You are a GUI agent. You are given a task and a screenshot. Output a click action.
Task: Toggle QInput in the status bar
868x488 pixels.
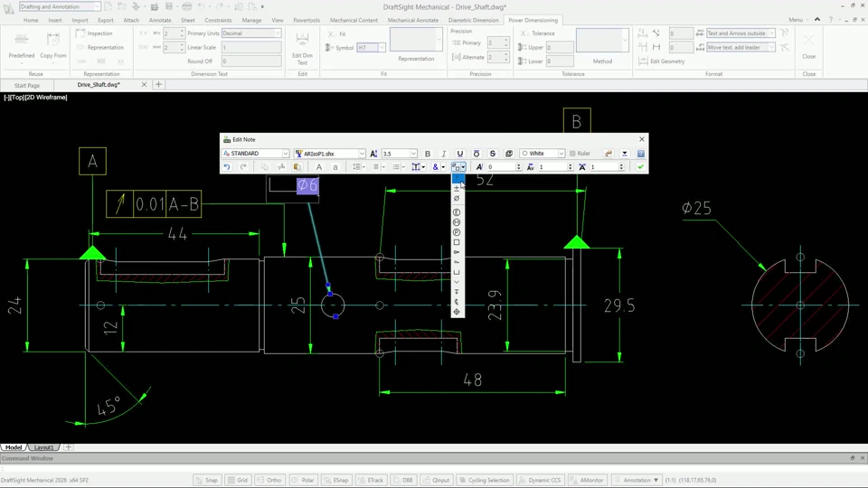point(436,480)
